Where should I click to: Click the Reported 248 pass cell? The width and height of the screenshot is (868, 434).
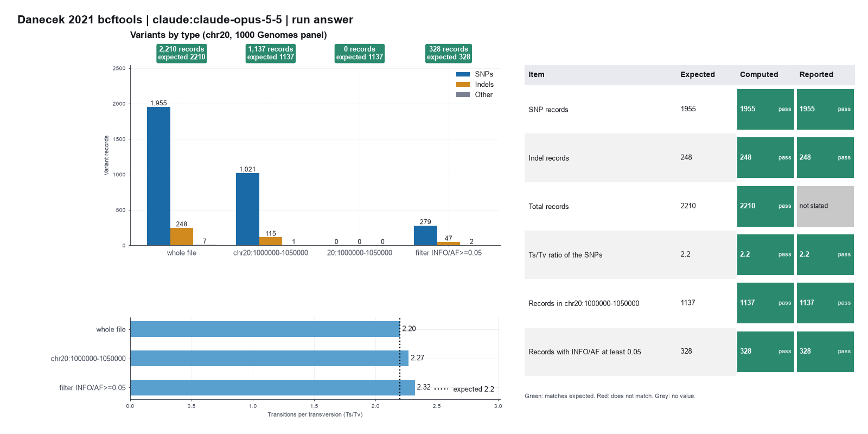pos(825,157)
